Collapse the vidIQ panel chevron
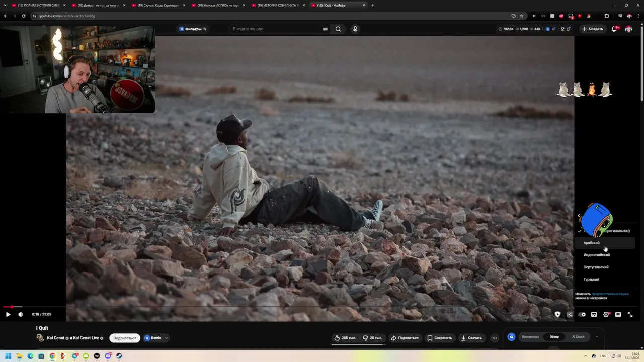The width and height of the screenshot is (644, 362). [597, 337]
